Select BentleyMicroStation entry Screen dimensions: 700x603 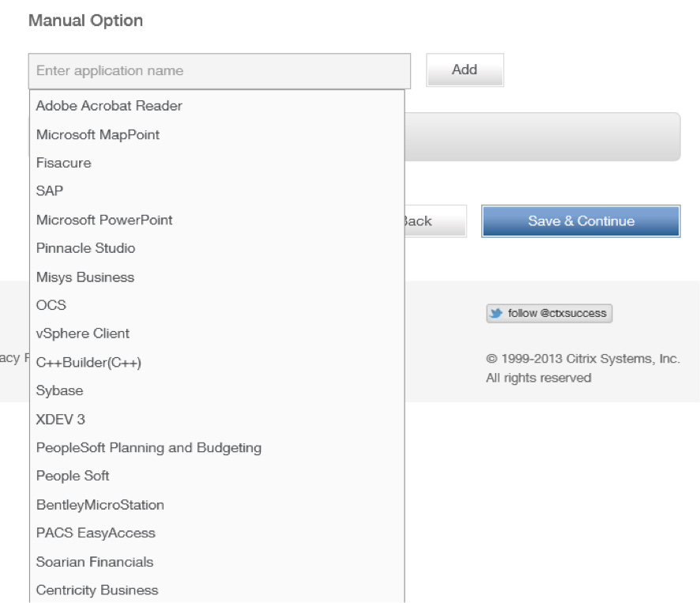(x=217, y=505)
